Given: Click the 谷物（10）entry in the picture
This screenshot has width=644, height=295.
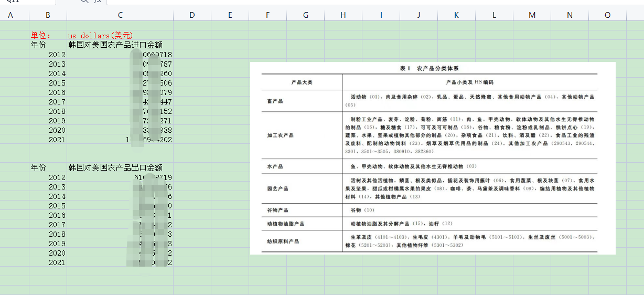Looking at the screenshot, I should [x=362, y=210].
